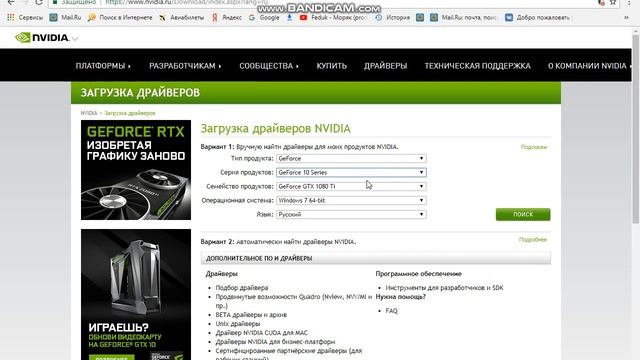This screenshot has height=360, width=640.
Task: Open the Тип продукта dropdown
Action: 351,158
